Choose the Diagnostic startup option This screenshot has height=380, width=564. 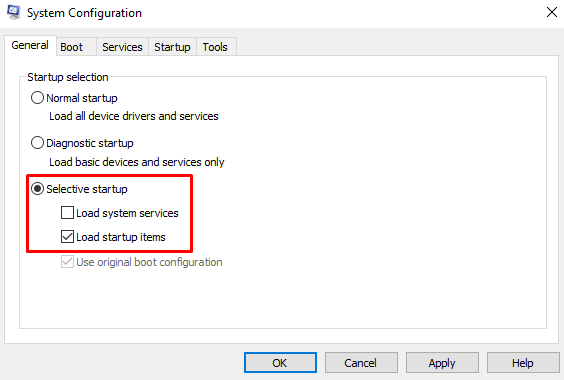[x=37, y=143]
